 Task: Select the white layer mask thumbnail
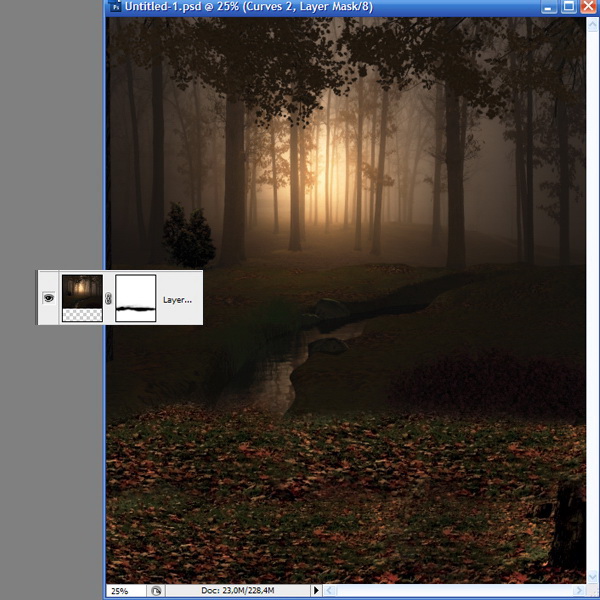135,298
